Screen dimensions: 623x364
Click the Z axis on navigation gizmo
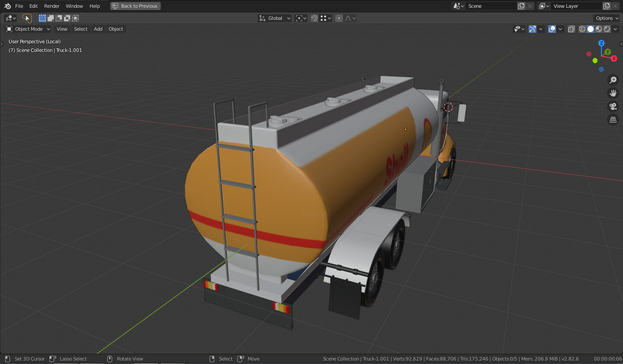tap(601, 43)
